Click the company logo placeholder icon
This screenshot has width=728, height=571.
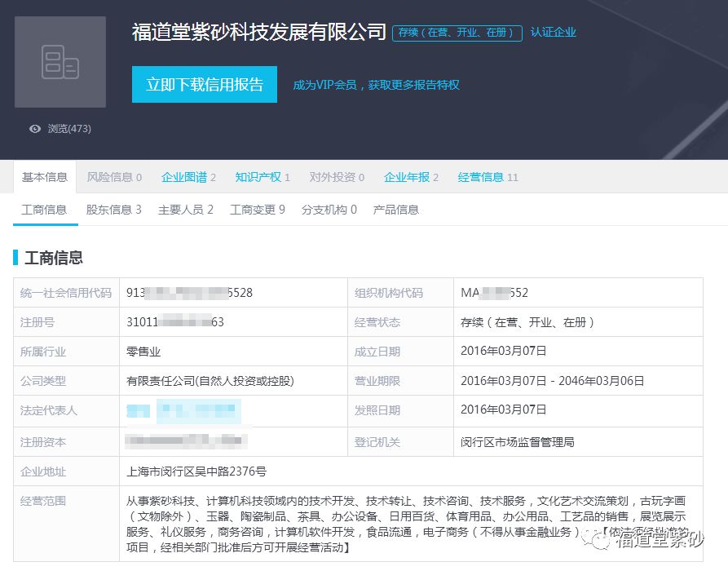coord(60,62)
